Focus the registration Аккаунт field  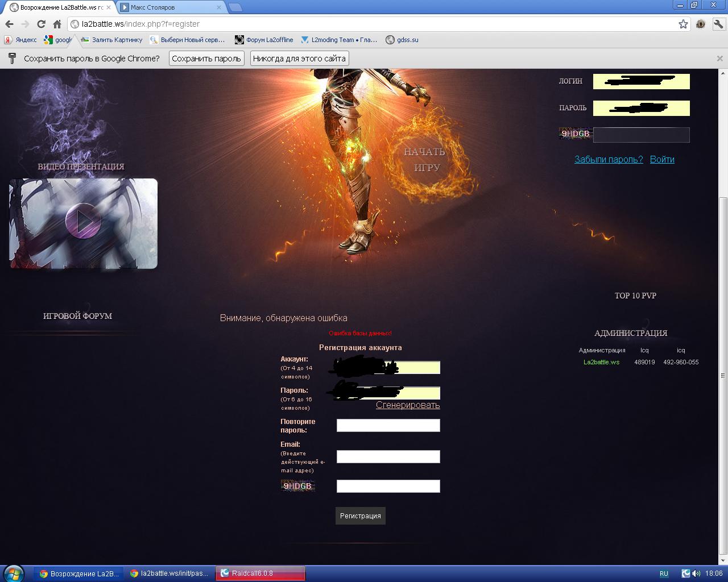point(388,367)
